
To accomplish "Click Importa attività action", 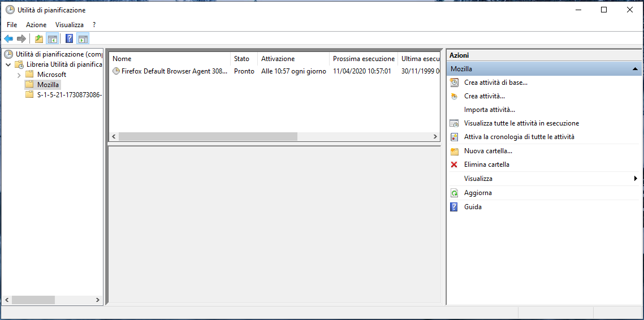I will tap(490, 110).
